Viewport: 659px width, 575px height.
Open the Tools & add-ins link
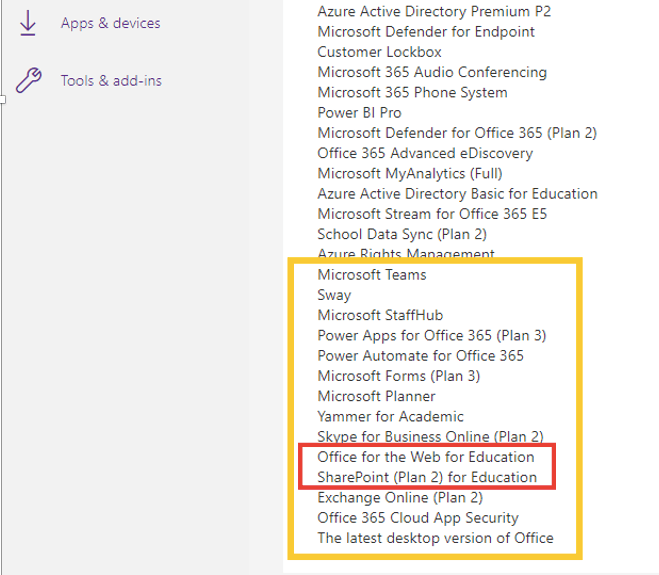(111, 80)
